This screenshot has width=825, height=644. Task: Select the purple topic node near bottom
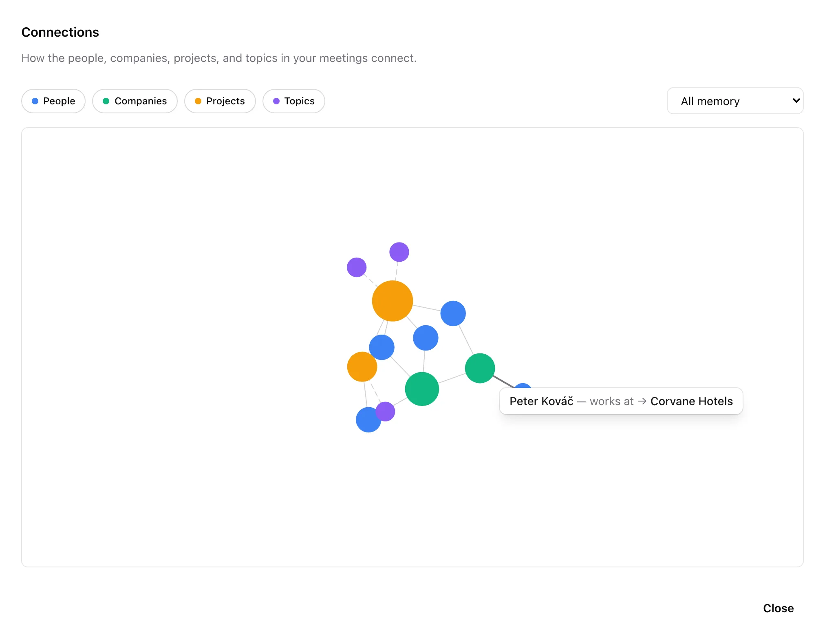pos(386,411)
